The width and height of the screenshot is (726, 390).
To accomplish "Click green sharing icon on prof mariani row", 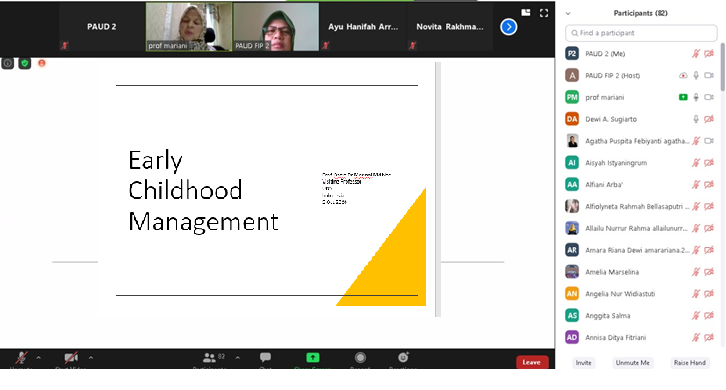I will tap(683, 97).
